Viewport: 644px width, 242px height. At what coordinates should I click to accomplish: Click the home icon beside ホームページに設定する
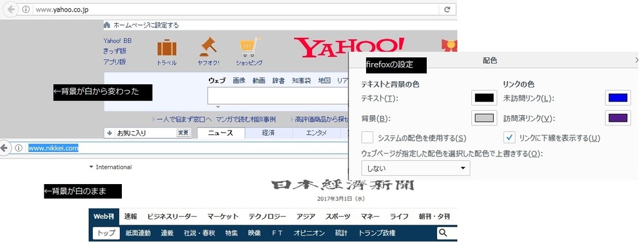pyautogui.click(x=107, y=25)
